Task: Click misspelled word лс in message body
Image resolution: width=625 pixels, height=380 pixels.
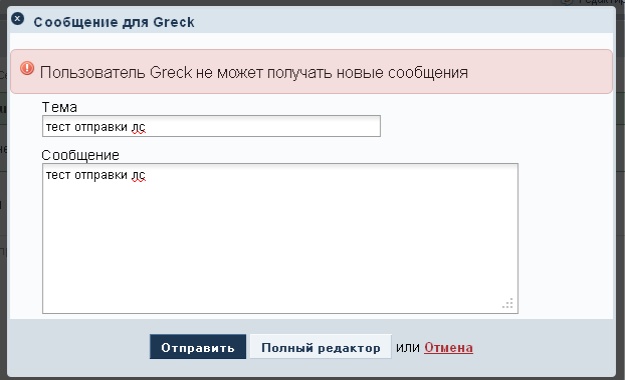Action: click(x=139, y=175)
